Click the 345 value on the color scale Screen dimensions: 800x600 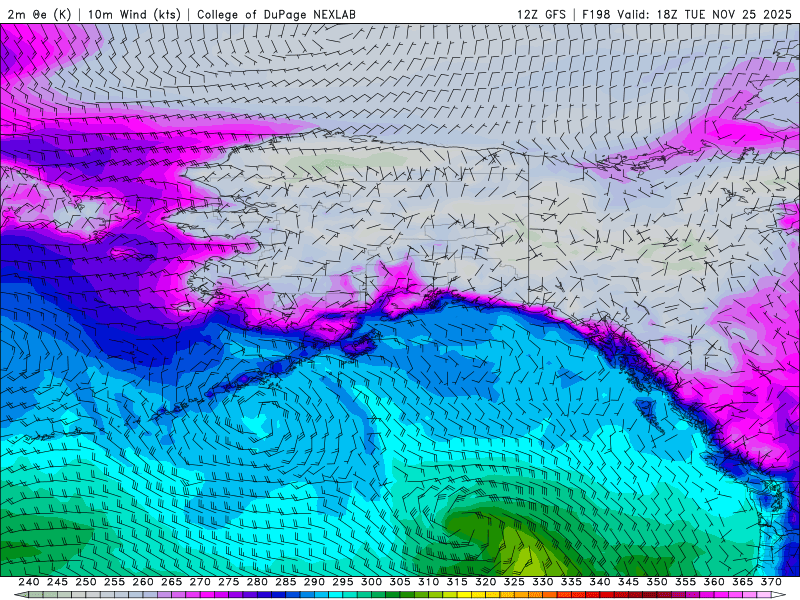pyautogui.click(x=629, y=582)
